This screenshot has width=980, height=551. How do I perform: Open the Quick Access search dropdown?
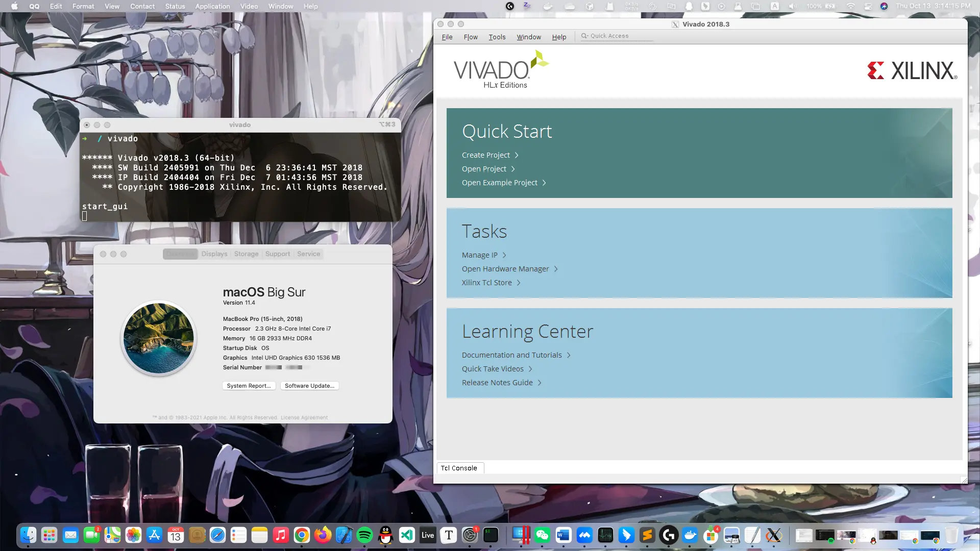pos(584,36)
